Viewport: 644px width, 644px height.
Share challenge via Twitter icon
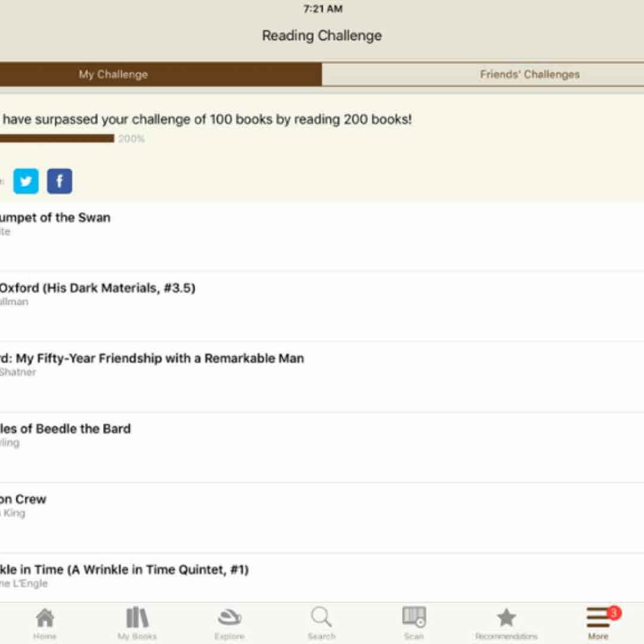tap(26, 181)
